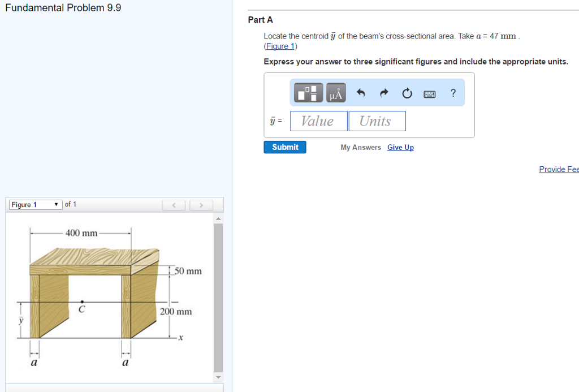Redo input with the forward arrow
The height and width of the screenshot is (392, 579).
(x=384, y=93)
